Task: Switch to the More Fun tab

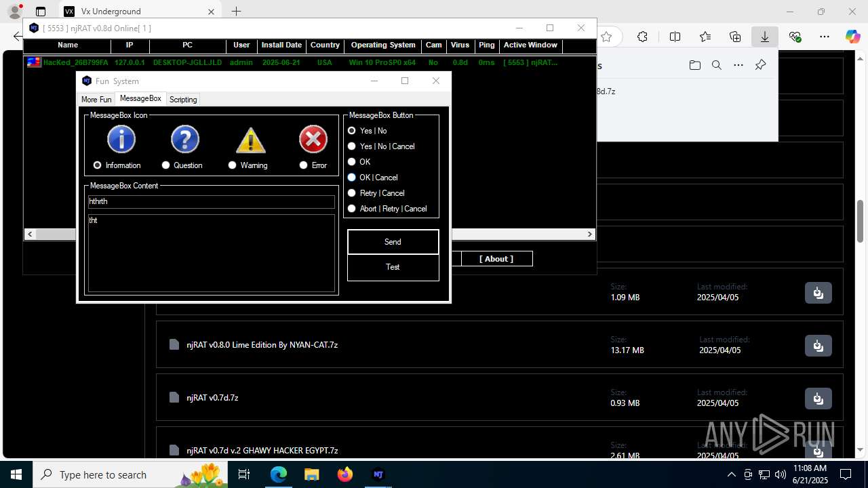Action: 96,100
